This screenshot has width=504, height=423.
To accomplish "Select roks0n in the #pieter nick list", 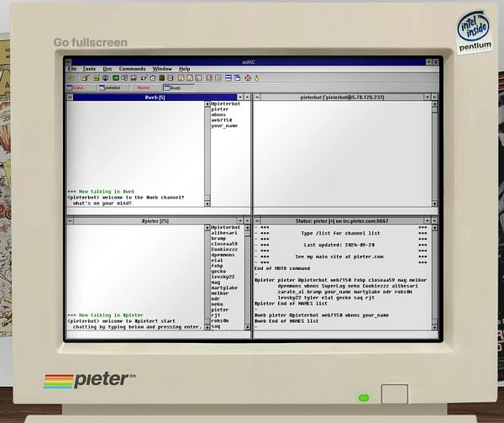I will 220,320.
